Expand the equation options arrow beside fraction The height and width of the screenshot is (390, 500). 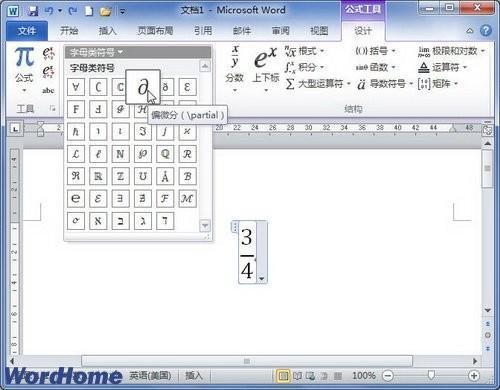click(262, 279)
